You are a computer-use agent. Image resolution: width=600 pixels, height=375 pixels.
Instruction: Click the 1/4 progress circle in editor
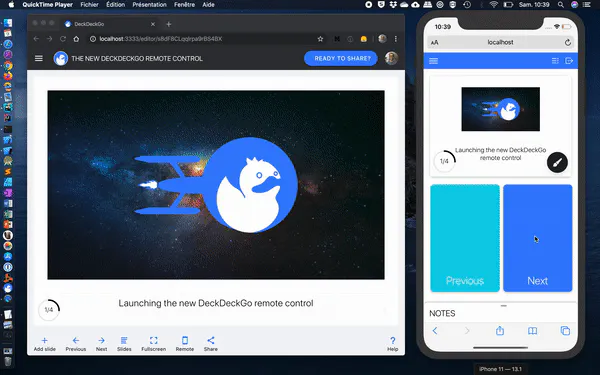pyautogui.click(x=49, y=310)
